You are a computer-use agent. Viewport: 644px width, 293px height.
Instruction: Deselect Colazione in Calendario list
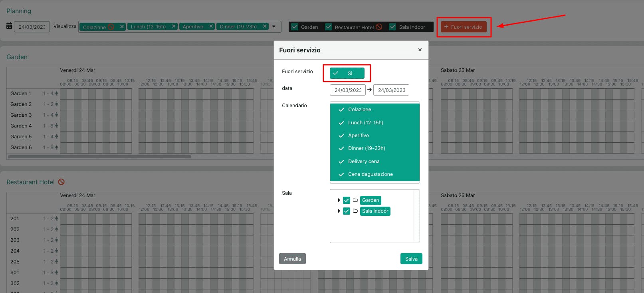[375, 110]
